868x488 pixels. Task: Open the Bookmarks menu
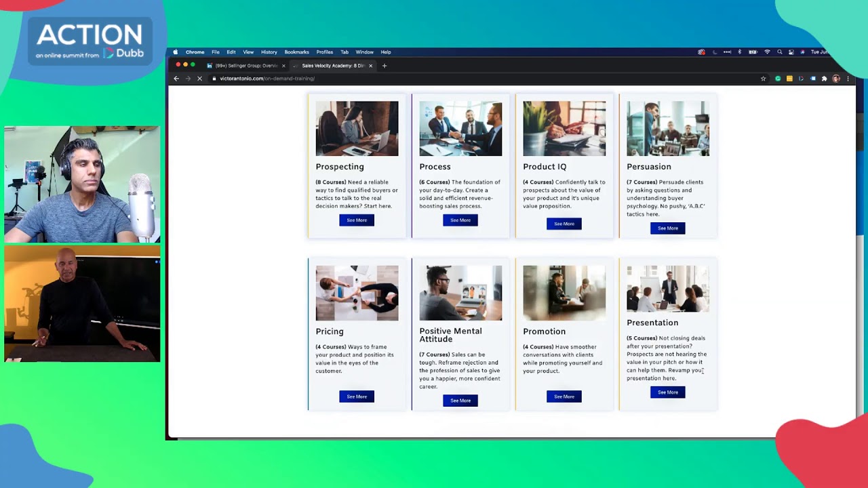click(x=296, y=52)
